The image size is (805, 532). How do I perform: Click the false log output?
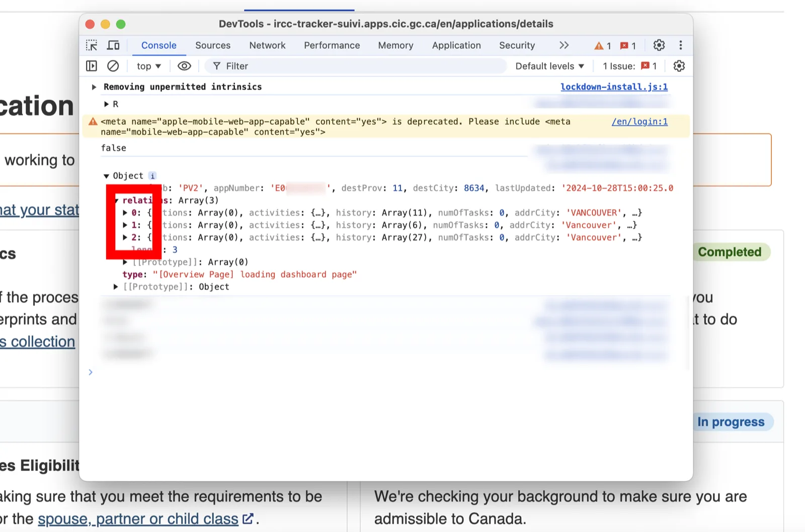[114, 148]
